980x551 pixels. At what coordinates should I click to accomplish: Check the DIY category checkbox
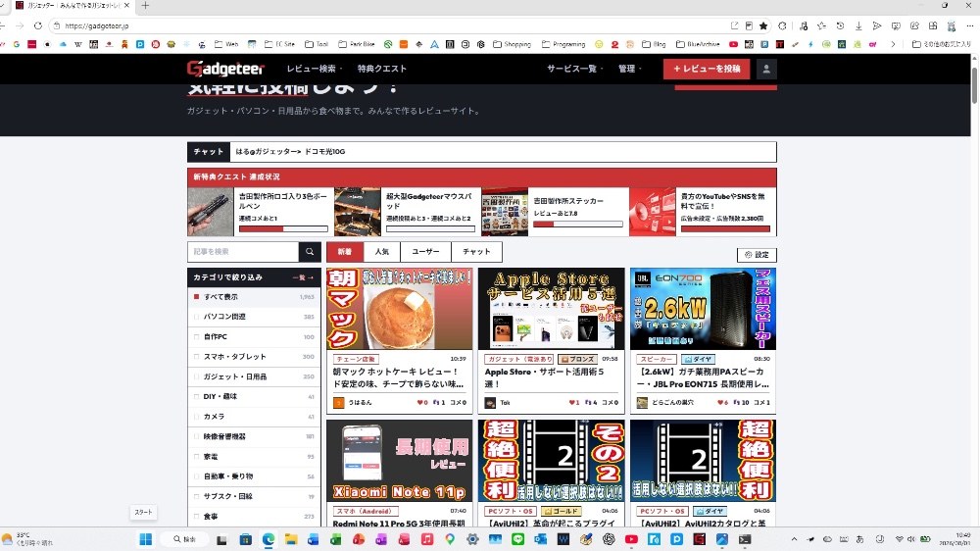(196, 396)
